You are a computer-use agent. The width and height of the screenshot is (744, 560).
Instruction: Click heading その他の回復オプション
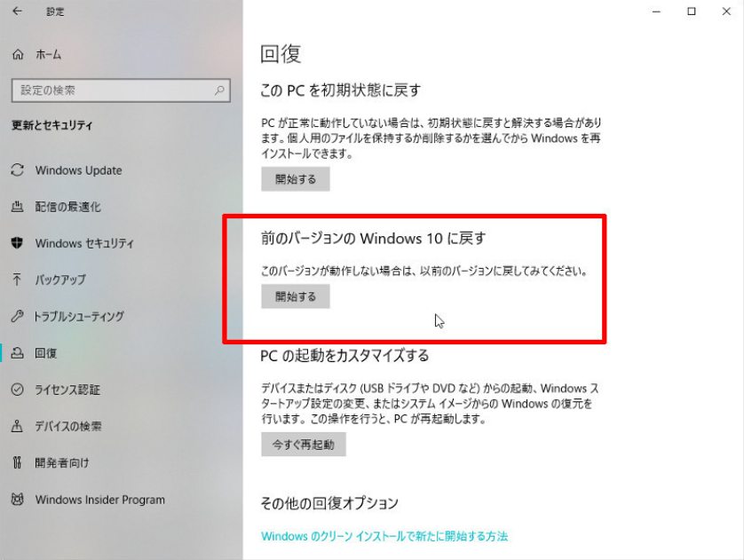(329, 503)
